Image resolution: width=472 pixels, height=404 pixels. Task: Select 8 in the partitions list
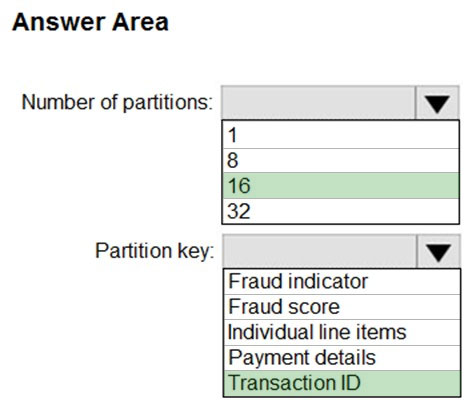click(x=340, y=160)
